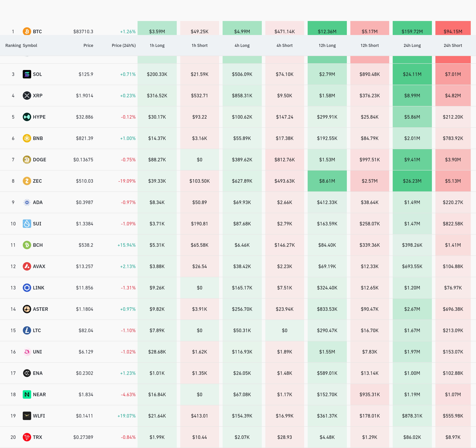Click Ranking column header
Viewport: 476px width, 448px height.
(x=13, y=45)
